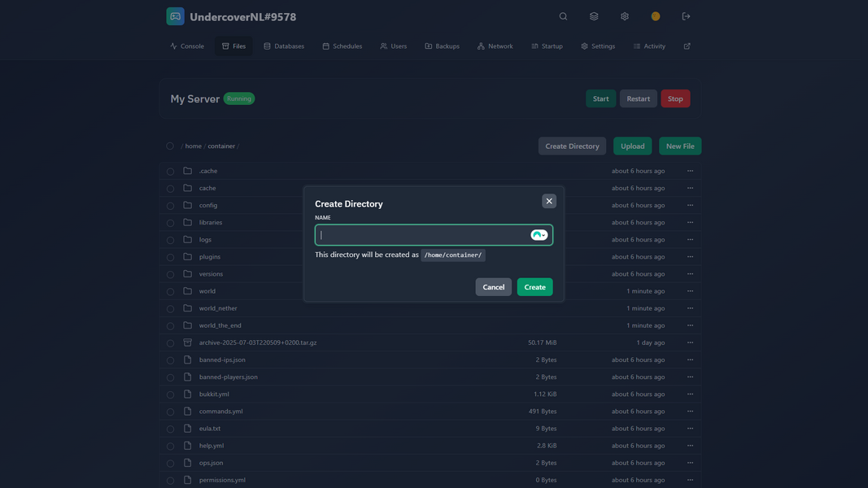
Task: Go to the Schedules tab
Action: point(342,46)
